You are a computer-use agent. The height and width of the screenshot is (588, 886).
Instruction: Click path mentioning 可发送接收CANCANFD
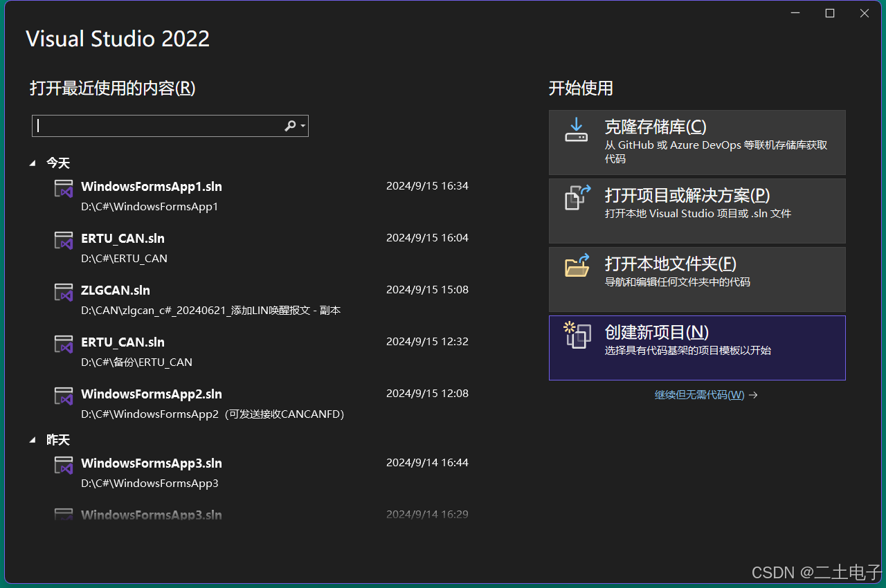[x=213, y=414]
